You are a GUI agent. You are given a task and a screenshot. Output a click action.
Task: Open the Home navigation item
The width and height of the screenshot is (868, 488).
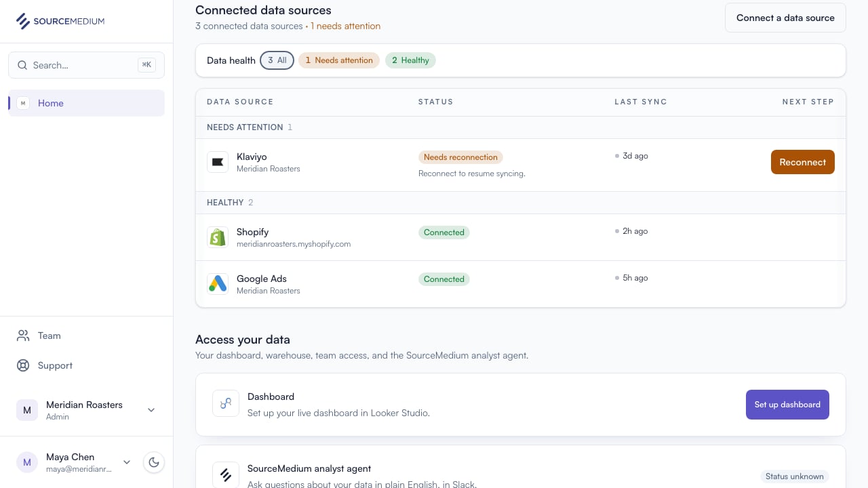pyautogui.click(x=86, y=103)
